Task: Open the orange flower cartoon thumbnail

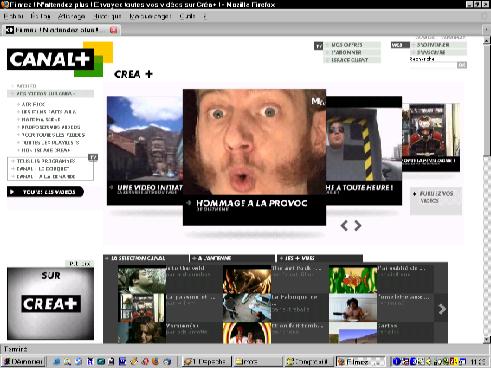Action: coord(353,280)
